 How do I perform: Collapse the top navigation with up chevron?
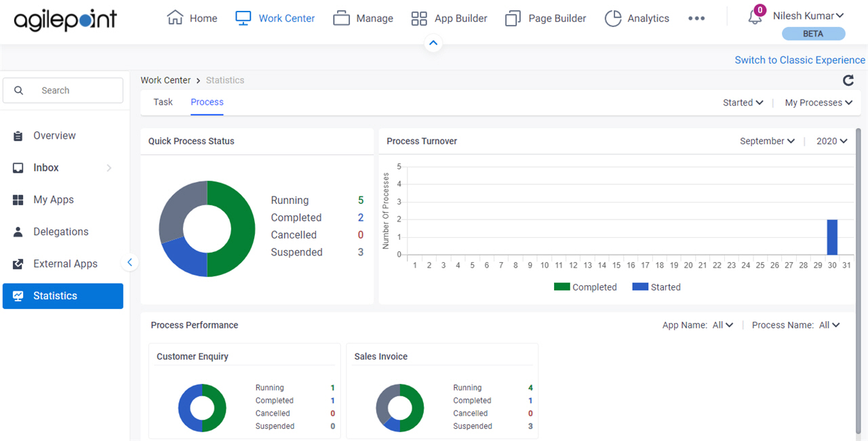[x=434, y=43]
